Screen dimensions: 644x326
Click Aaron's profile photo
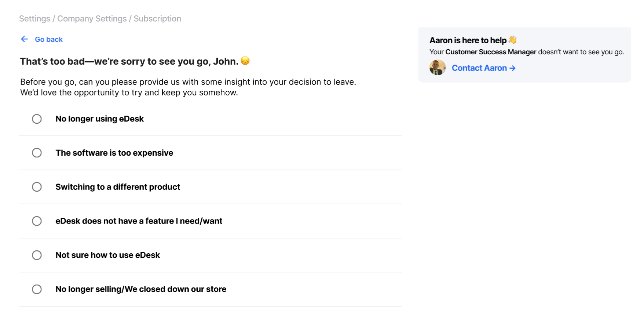point(438,68)
